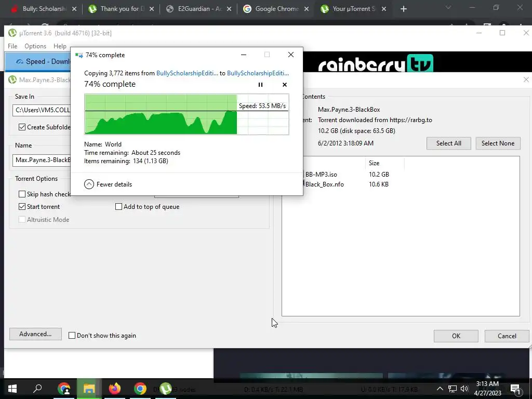Click Select None files button

click(498, 143)
